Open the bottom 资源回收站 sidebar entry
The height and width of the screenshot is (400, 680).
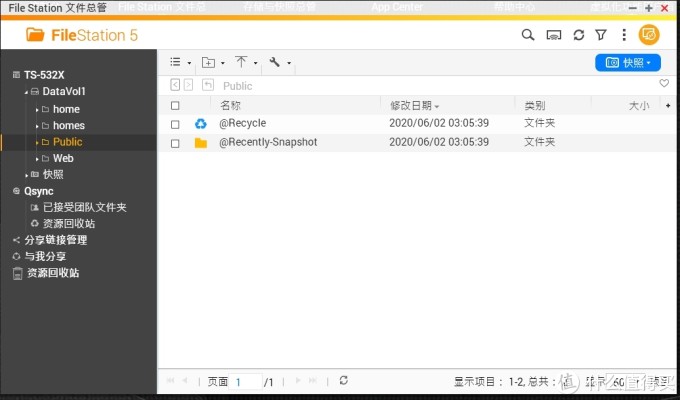pos(53,273)
